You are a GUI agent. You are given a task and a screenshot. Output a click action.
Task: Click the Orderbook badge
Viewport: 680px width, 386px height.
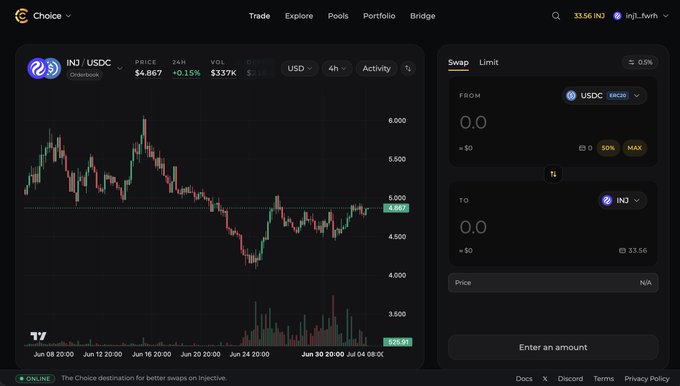pyautogui.click(x=84, y=75)
